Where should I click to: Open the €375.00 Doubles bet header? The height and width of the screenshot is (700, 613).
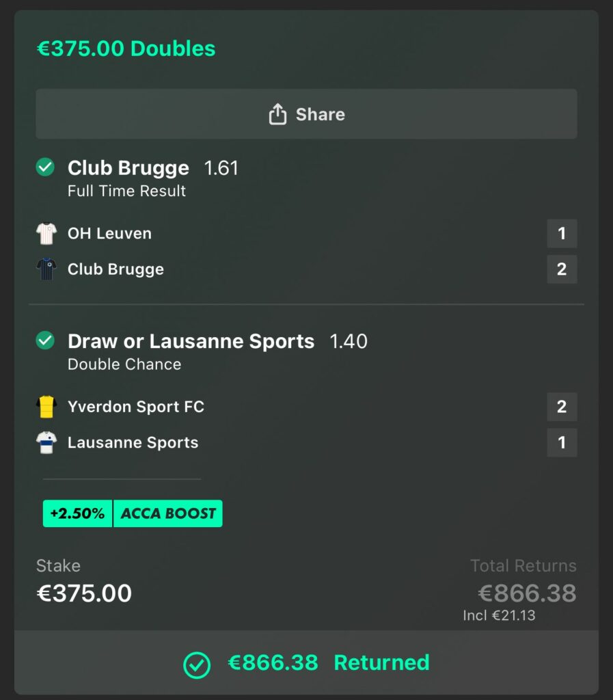click(x=126, y=49)
